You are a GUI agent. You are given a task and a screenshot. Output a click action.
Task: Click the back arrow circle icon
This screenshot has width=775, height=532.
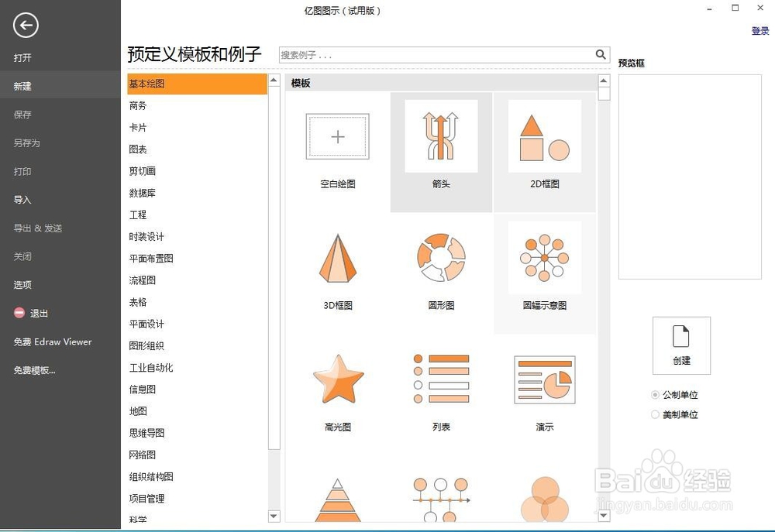26,26
